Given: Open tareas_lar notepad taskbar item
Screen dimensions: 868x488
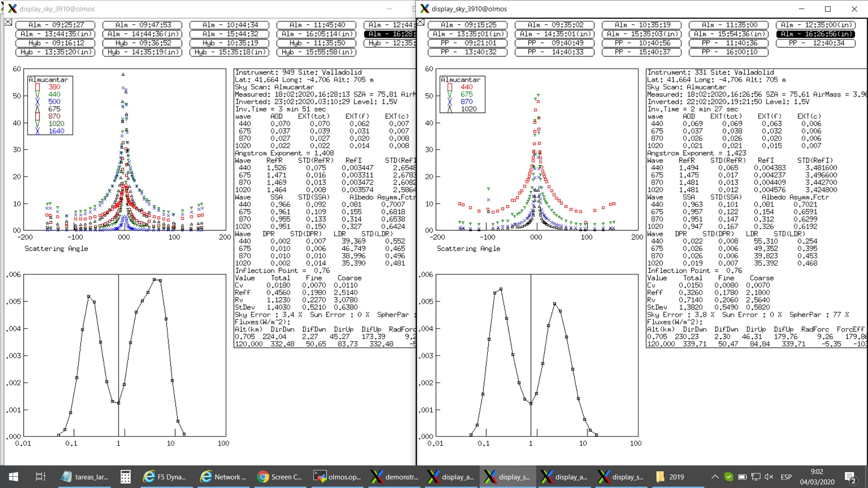Looking at the screenshot, I should [85, 477].
